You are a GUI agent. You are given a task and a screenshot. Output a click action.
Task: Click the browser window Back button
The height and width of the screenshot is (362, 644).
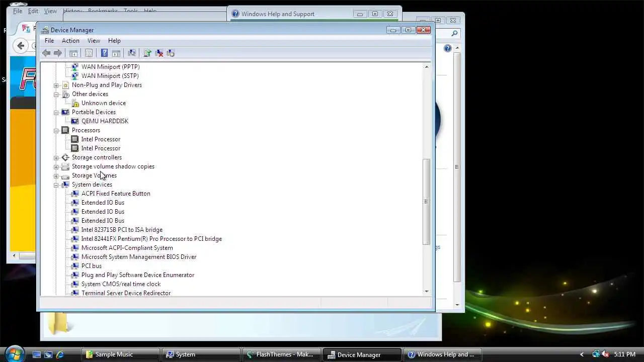tap(21, 46)
